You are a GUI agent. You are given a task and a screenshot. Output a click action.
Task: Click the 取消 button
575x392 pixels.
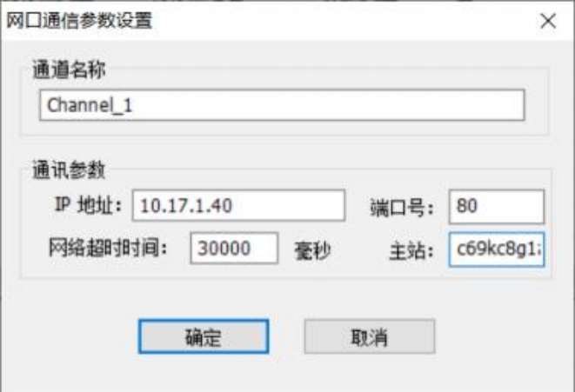point(370,336)
